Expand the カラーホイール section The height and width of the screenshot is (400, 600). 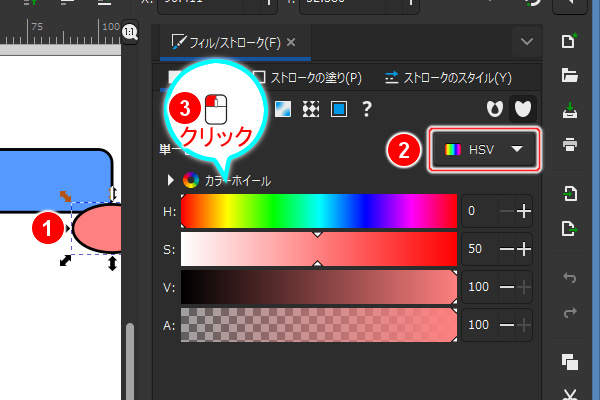click(171, 180)
